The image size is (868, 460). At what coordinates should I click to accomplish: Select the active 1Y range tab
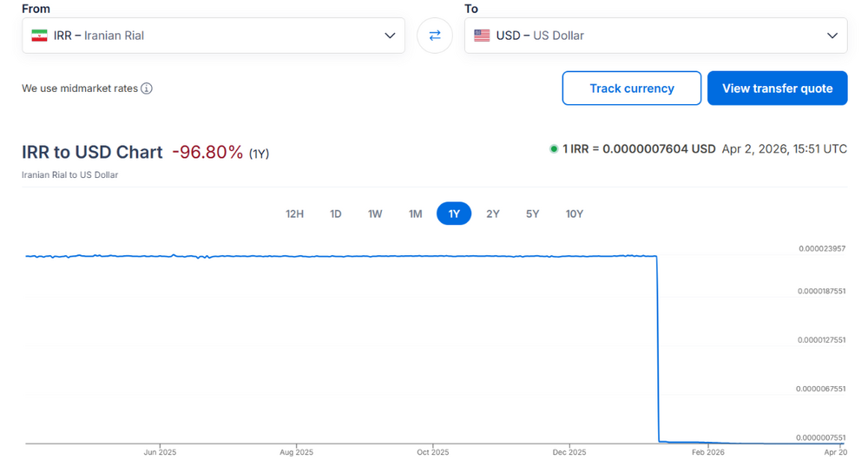(x=454, y=214)
